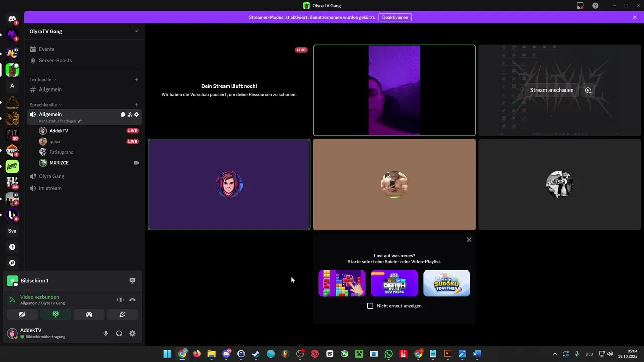Open Discord inbox icon in title bar
The height and width of the screenshot is (362, 644).
(580, 6)
